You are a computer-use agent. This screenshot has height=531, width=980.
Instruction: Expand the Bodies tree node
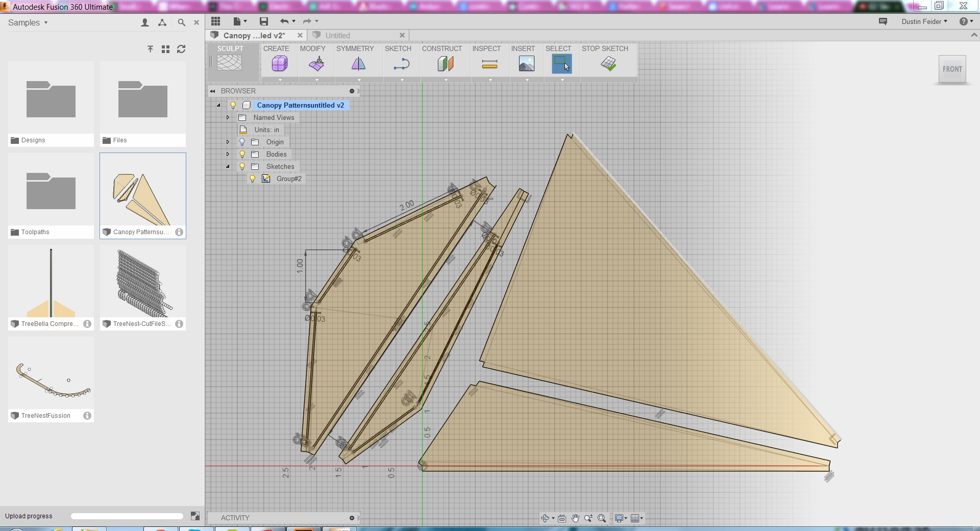tap(228, 154)
